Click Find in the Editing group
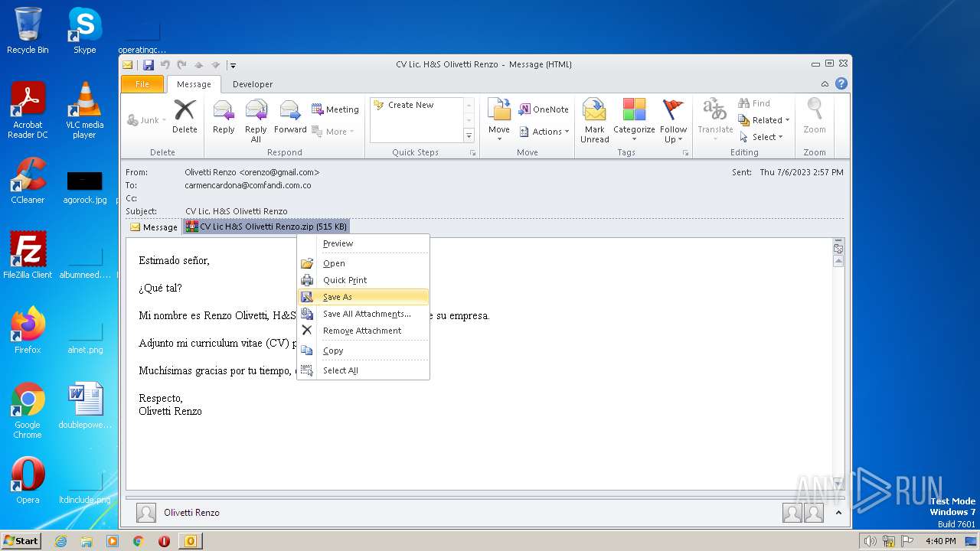 pyautogui.click(x=754, y=103)
